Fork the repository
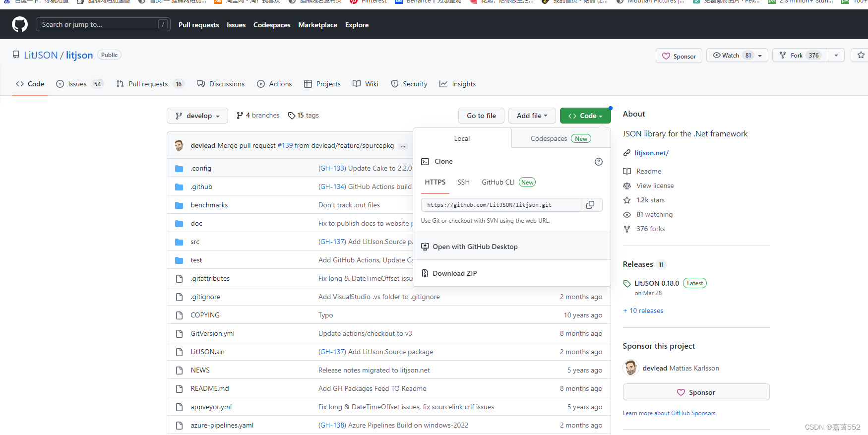 [x=800, y=55]
